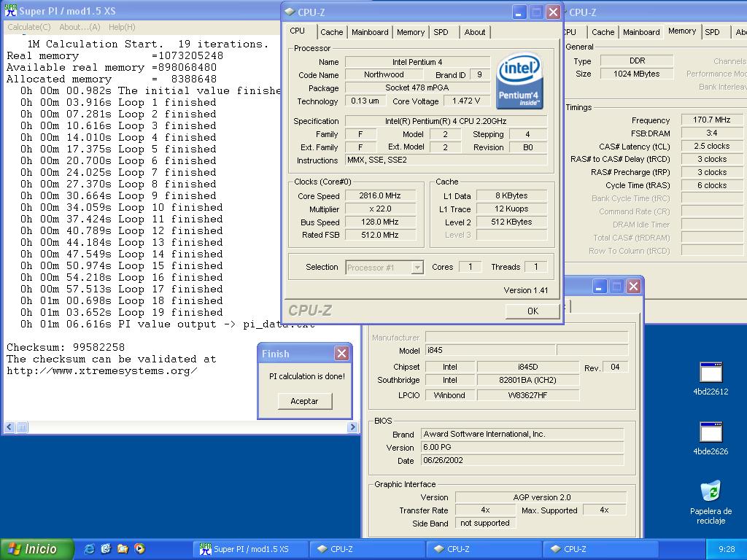
Task: Open the About...(A) menu in Super PI
Action: (80, 27)
